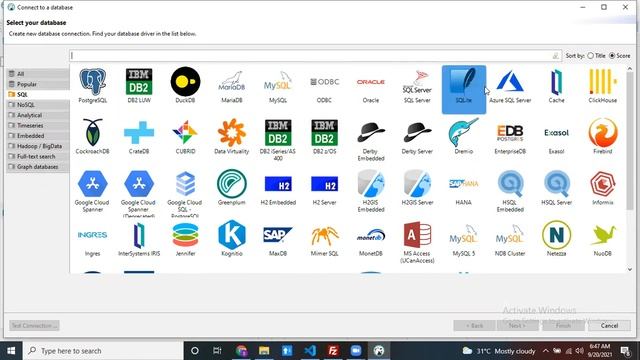Cancel the connection dialog
The image size is (640, 360).
pyautogui.click(x=609, y=325)
